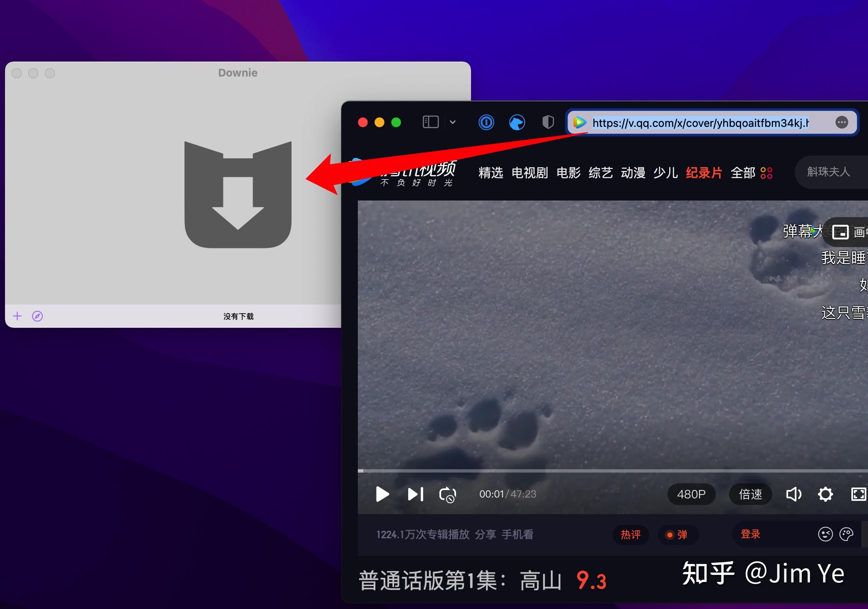Click the 没有下载 status text
This screenshot has height=609, width=868.
(238, 317)
